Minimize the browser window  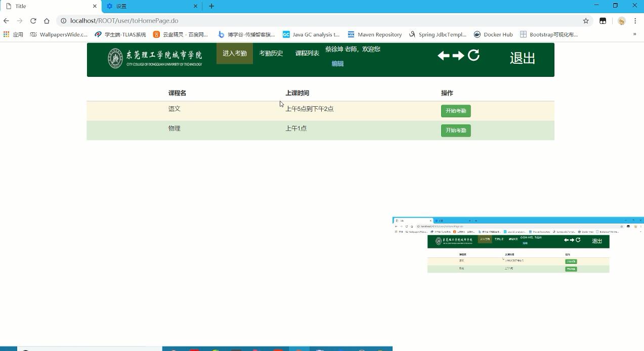[596, 6]
